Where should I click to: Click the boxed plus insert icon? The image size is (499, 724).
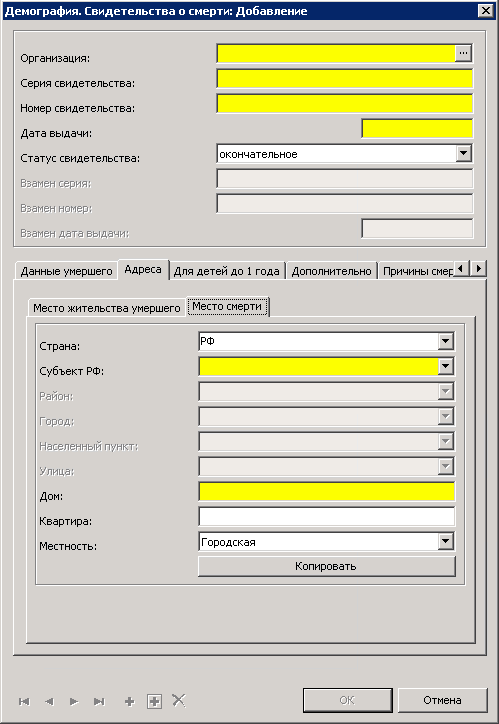(x=154, y=701)
